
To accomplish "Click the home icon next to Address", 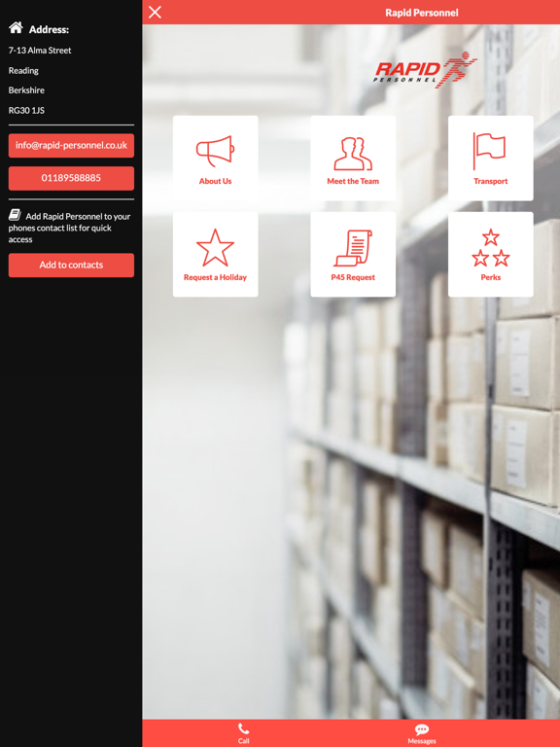I will pos(16,27).
